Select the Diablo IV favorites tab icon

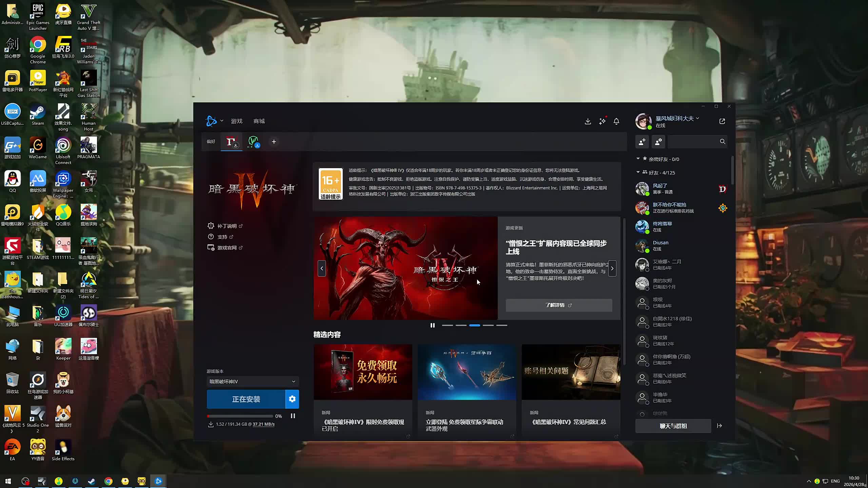point(231,142)
